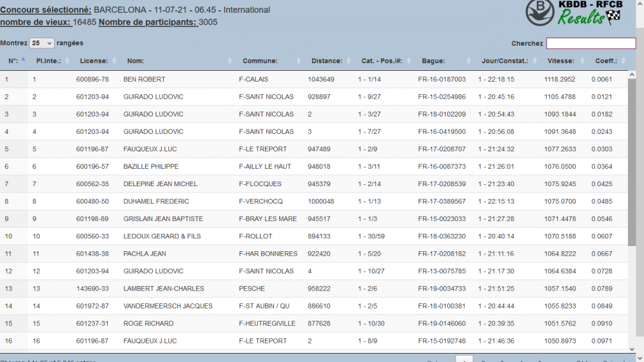Click the sort icon beside Distance header

click(x=349, y=61)
